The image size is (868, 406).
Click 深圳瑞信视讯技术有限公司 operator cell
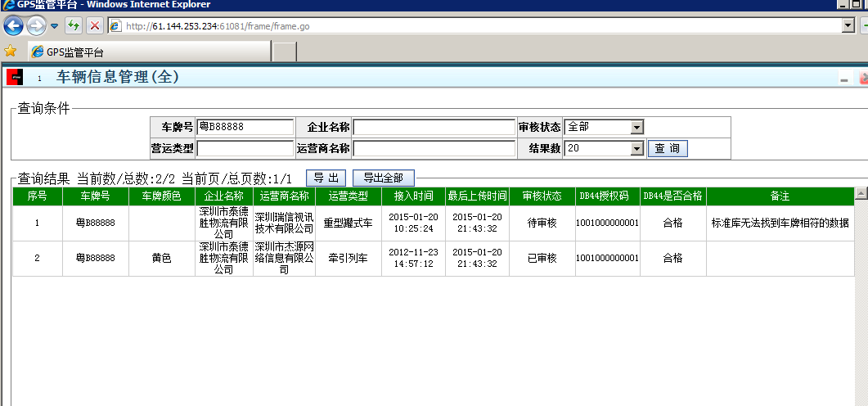point(284,223)
